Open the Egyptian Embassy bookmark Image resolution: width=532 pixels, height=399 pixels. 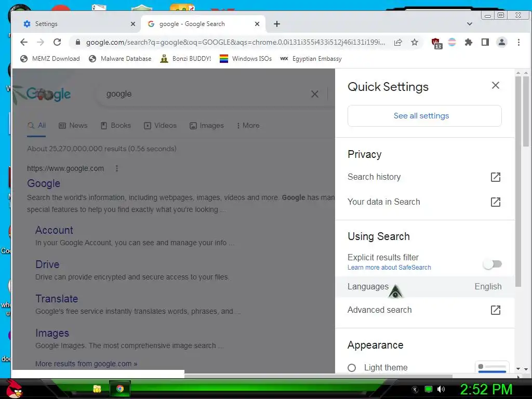tap(311, 59)
